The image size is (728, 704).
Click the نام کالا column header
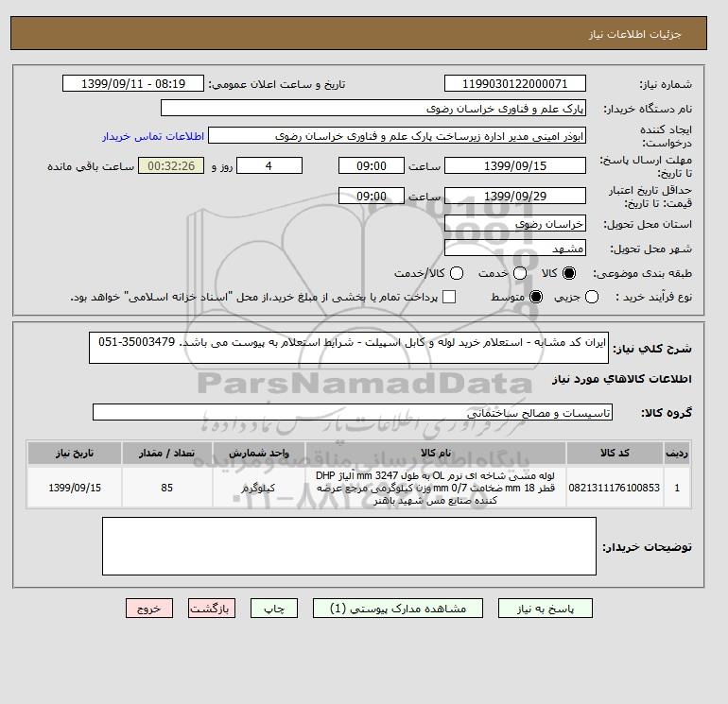[436, 453]
